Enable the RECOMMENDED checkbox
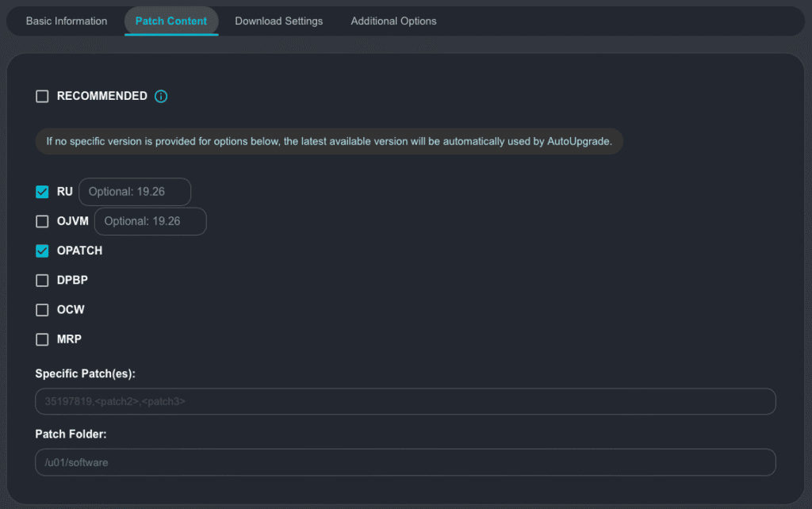The height and width of the screenshot is (509, 812). pos(42,97)
